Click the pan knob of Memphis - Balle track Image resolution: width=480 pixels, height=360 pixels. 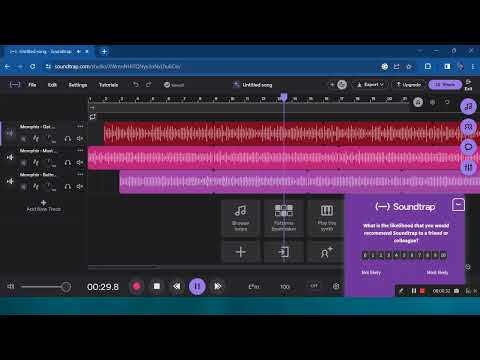point(50,186)
